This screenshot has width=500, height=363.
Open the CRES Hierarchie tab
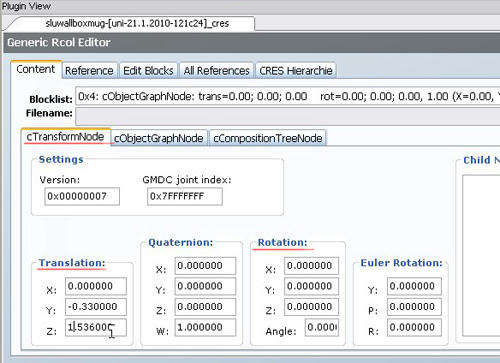pyautogui.click(x=296, y=71)
